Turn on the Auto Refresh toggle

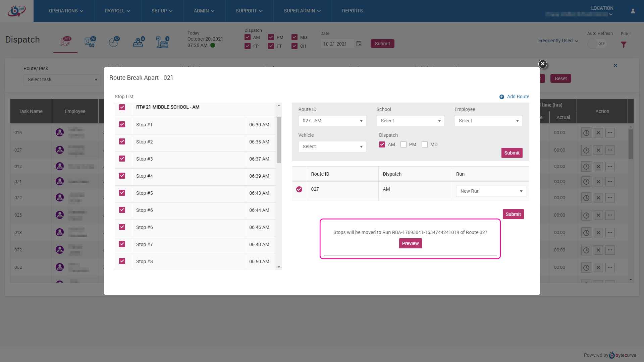(x=597, y=44)
